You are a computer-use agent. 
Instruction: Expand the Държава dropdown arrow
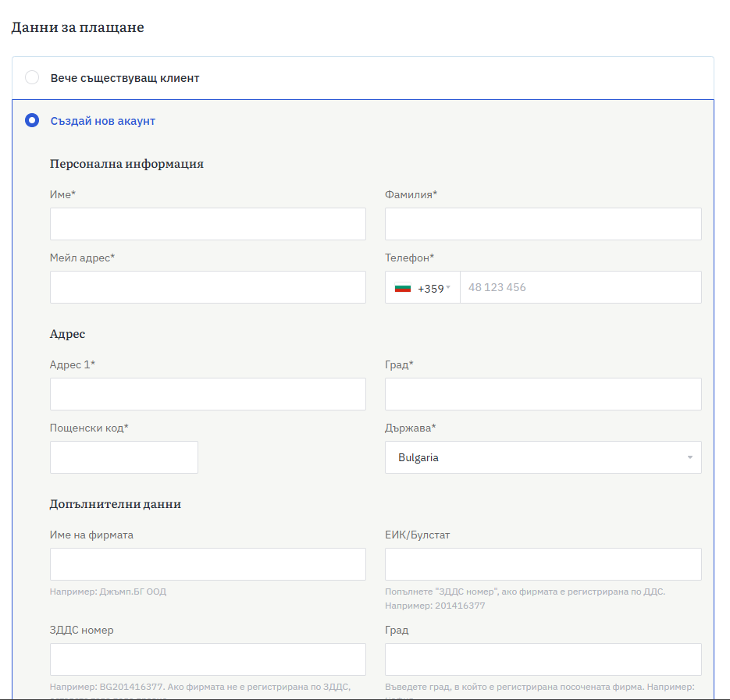tap(689, 457)
